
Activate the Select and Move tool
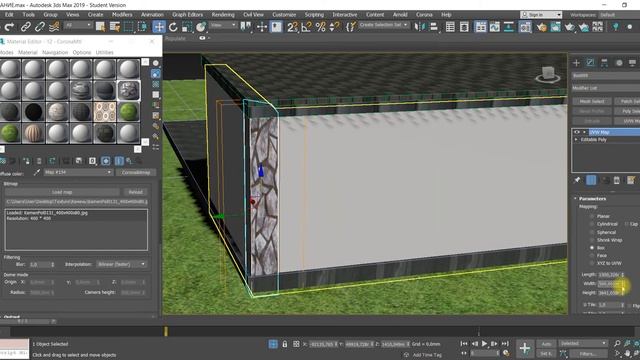point(159,27)
